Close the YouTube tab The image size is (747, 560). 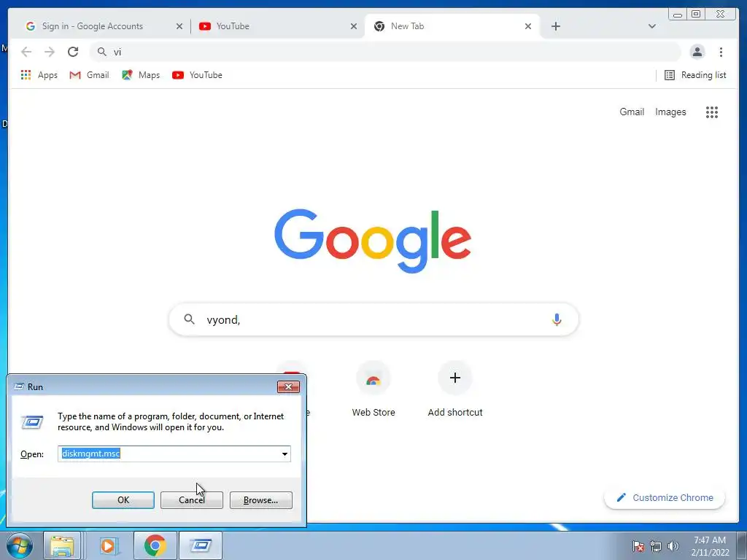(x=354, y=26)
